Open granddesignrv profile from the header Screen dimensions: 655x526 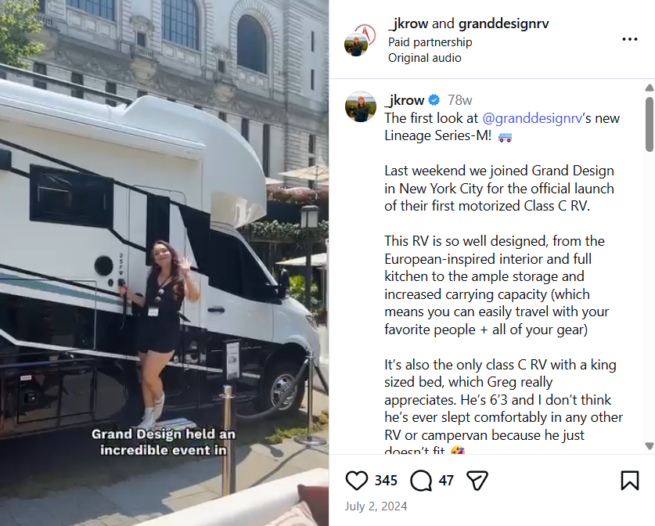coord(503,24)
